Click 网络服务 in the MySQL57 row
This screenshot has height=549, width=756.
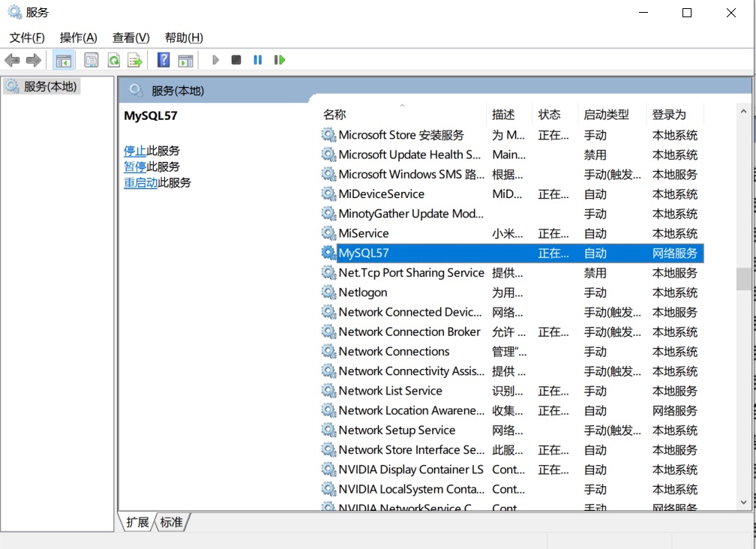coord(674,253)
